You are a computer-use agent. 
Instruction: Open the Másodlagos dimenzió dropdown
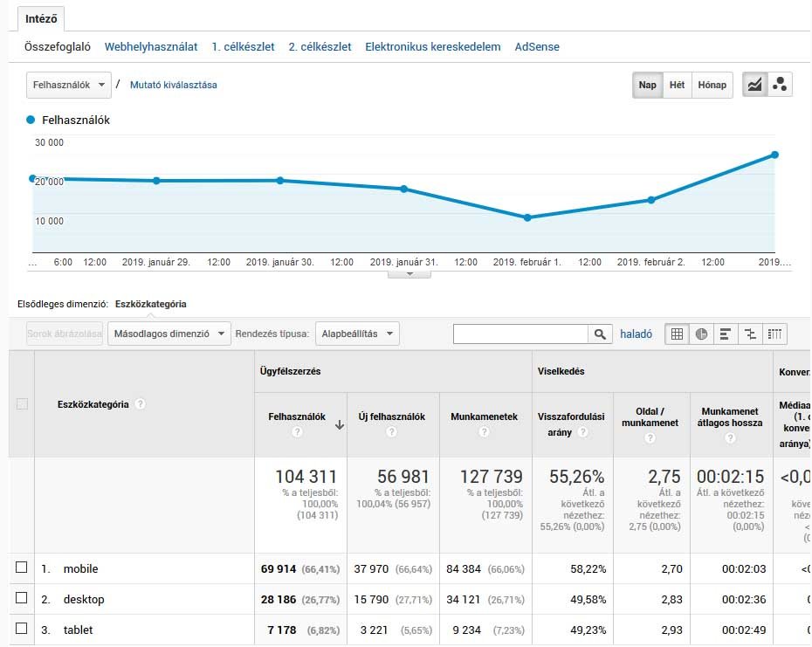pos(169,334)
